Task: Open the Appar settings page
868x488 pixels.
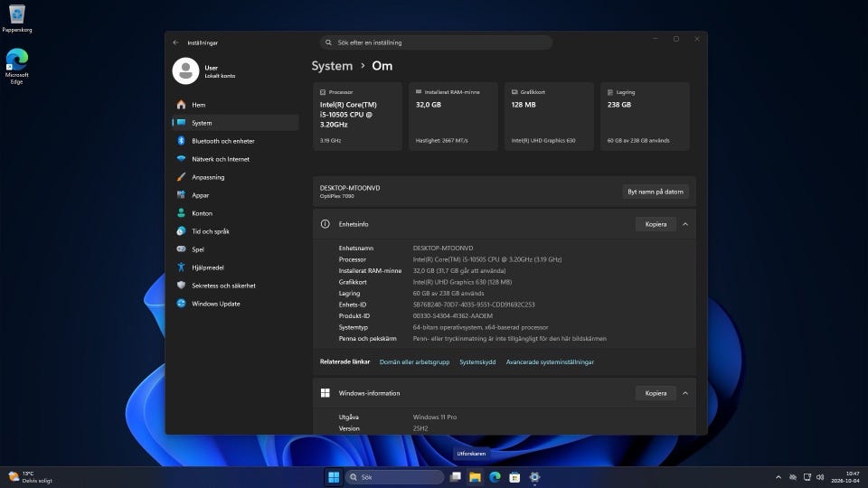Action: 235,195
